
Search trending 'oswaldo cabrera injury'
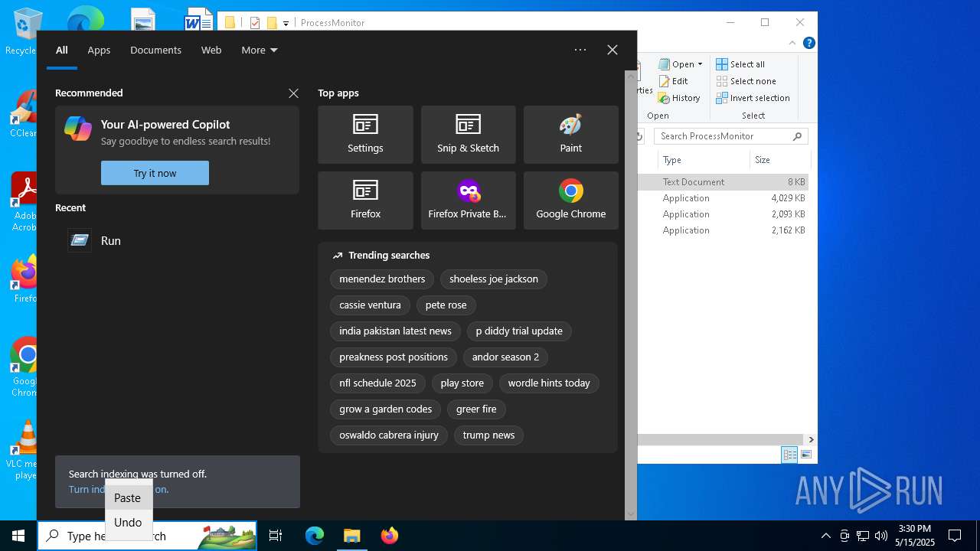pyautogui.click(x=388, y=435)
